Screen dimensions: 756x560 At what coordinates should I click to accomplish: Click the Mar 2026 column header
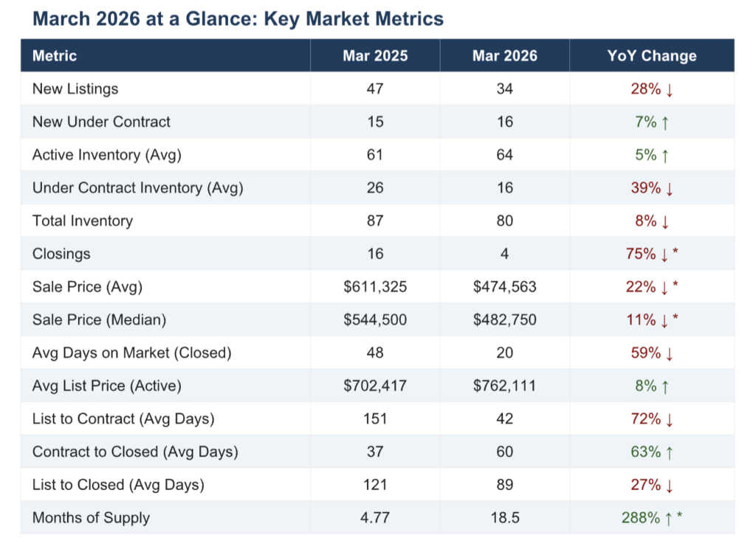[505, 55]
